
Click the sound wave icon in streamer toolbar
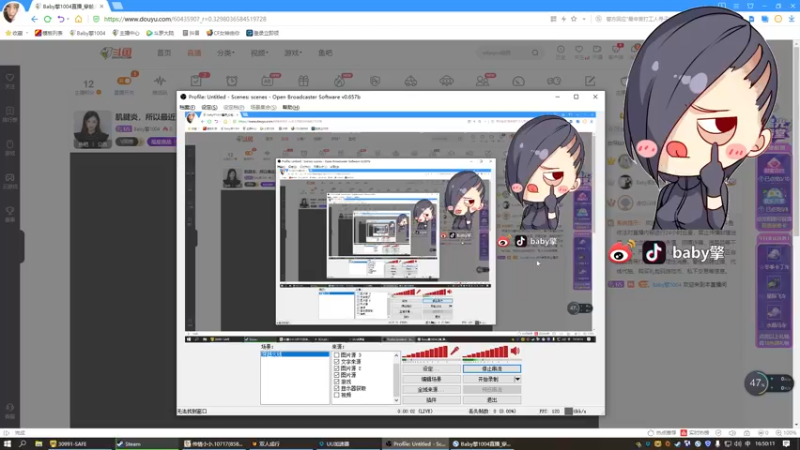click(160, 81)
